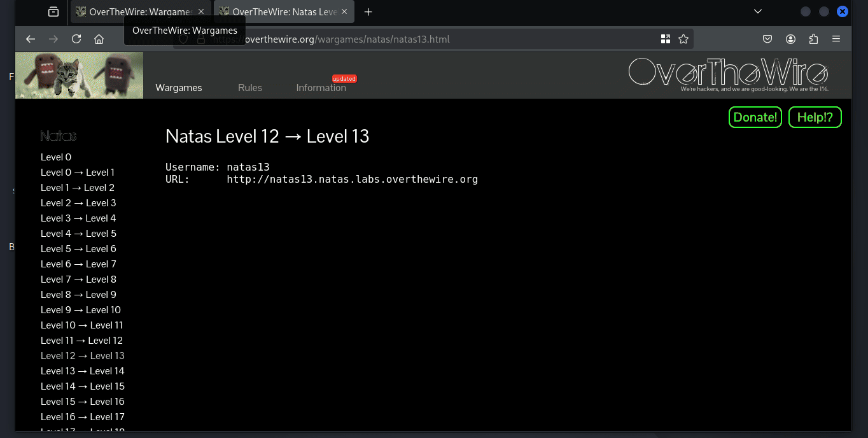Open the Firefox hamburger menu
The height and width of the screenshot is (438, 868).
pos(836,39)
